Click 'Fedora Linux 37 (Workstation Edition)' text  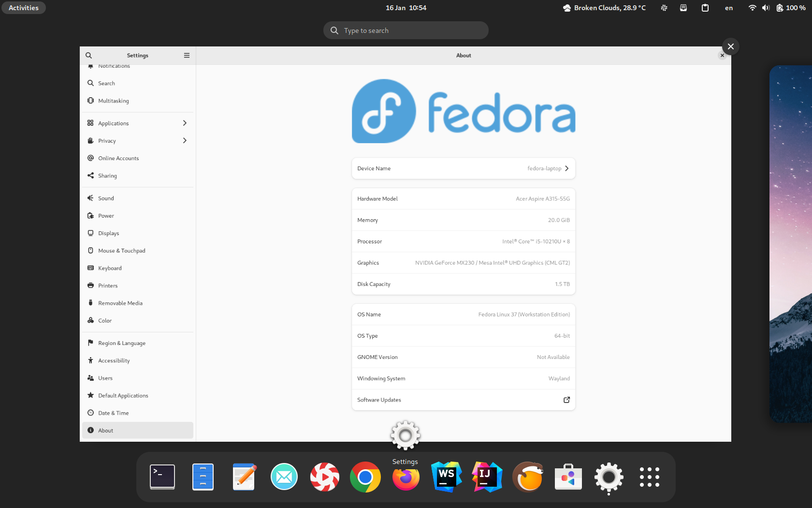point(524,315)
